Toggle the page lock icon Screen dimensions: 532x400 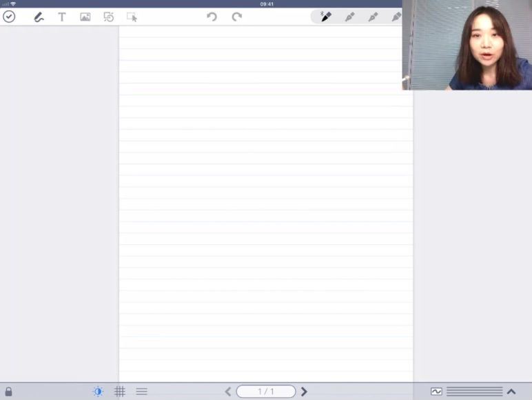(x=9, y=392)
